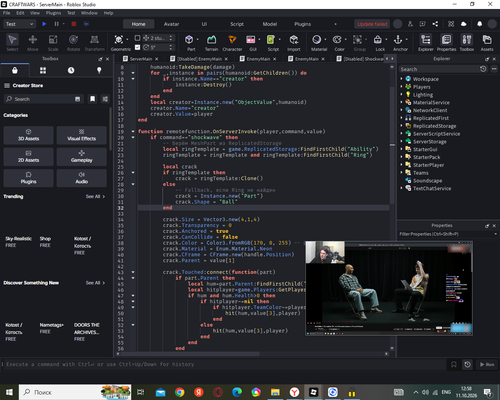The width and height of the screenshot is (500, 400).
Task: Open Chrome from the taskbar
Action: coord(180,392)
